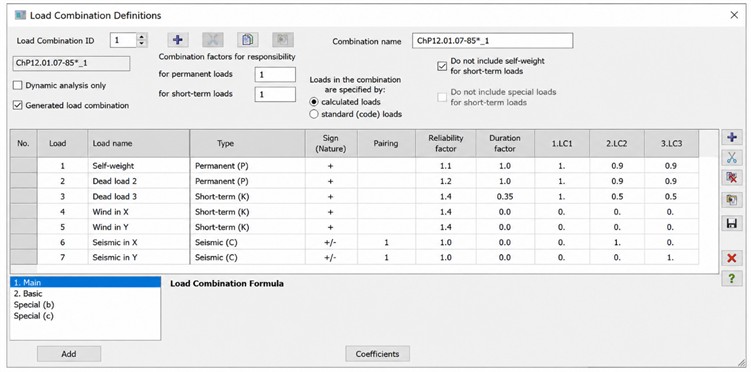Click the +/- sign cell of Seismic in Y
Viewport: 751px width, 372px height.
pos(330,258)
